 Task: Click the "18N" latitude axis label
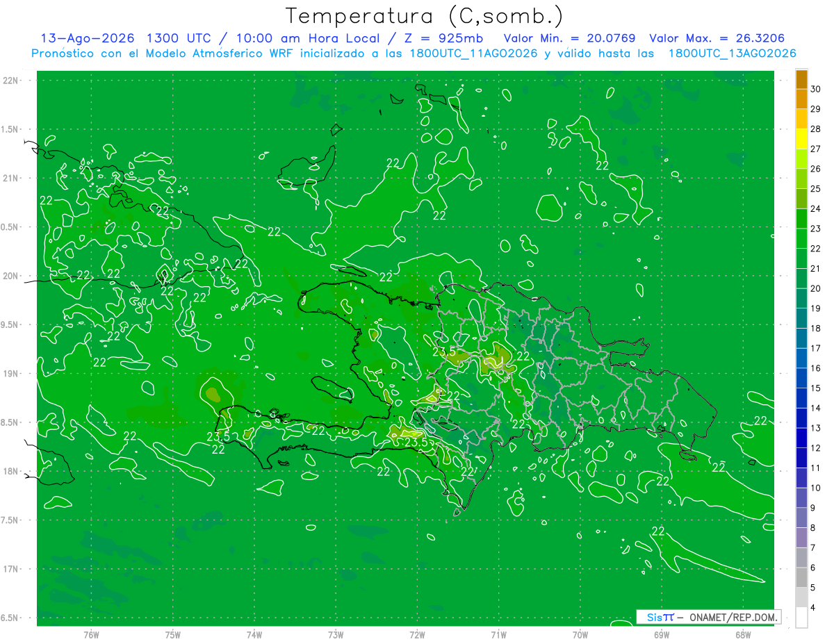(x=12, y=472)
